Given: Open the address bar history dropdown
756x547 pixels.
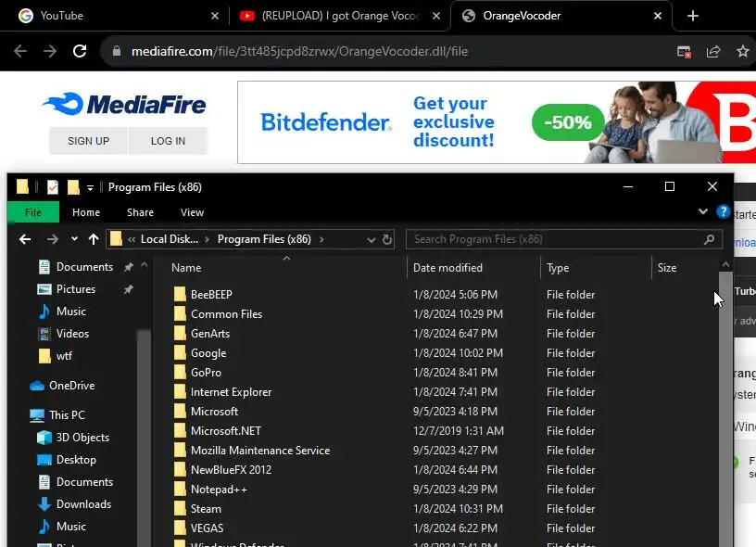Looking at the screenshot, I should point(371,240).
